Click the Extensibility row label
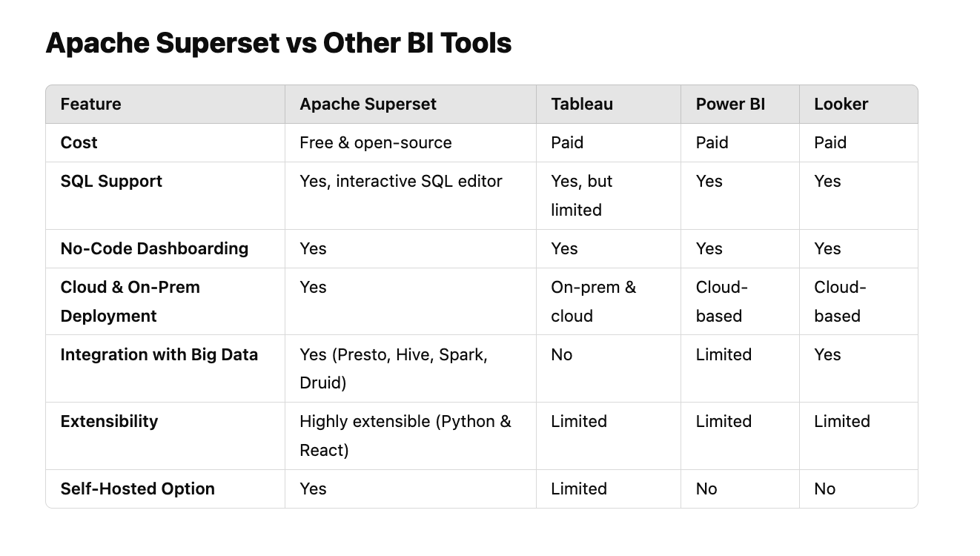 [x=109, y=421]
